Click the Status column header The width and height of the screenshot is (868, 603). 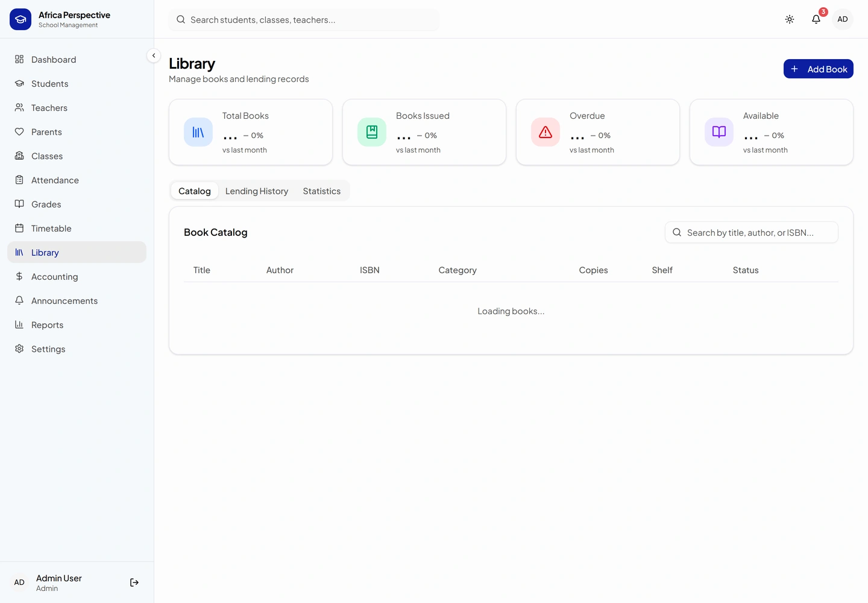tap(746, 270)
